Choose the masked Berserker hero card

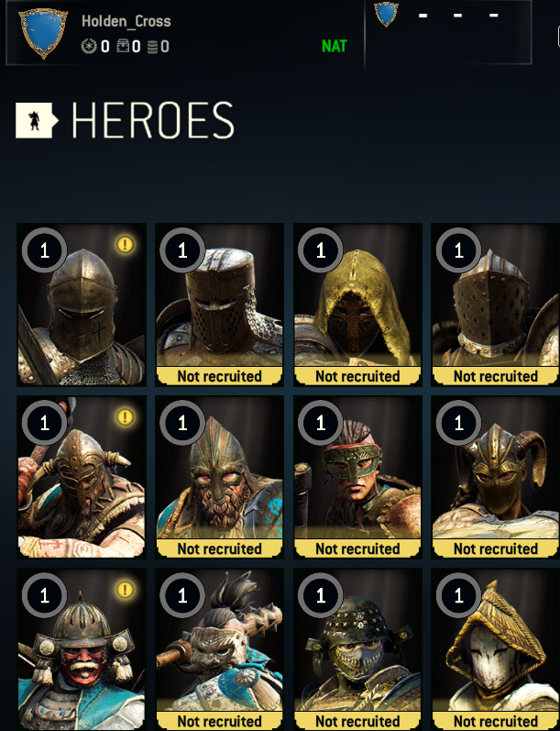tap(357, 477)
